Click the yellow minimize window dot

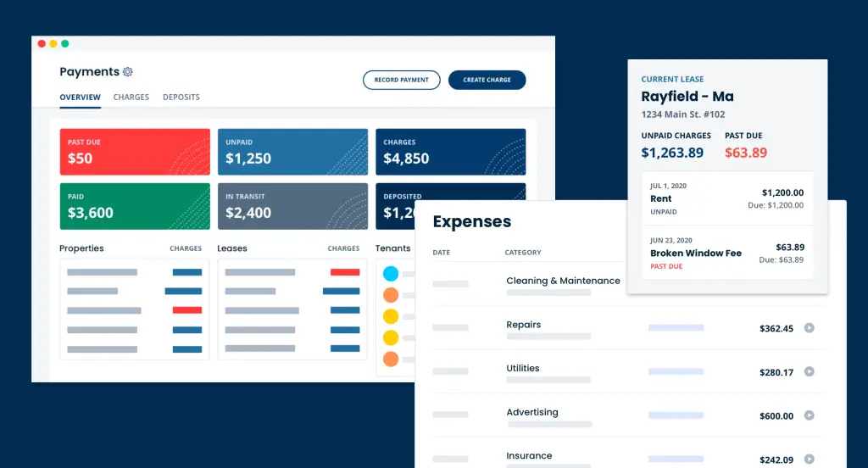tap(53, 43)
